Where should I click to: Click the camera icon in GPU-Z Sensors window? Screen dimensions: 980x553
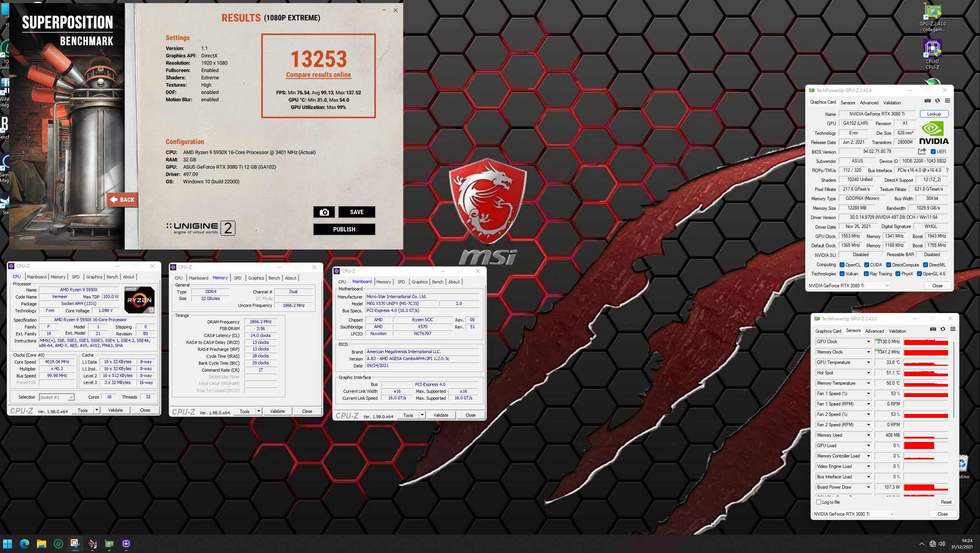pyautogui.click(x=933, y=329)
